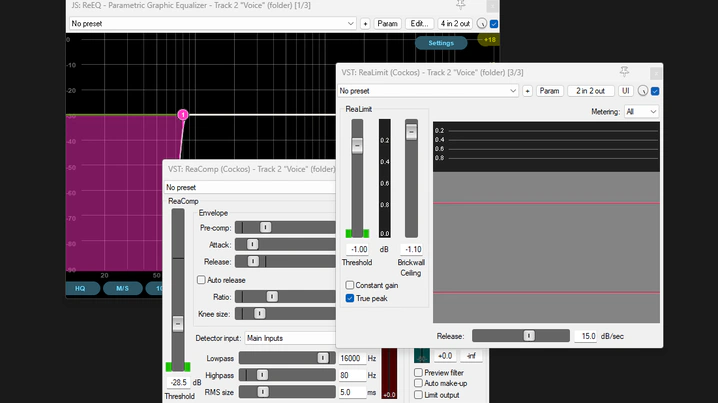Click Ratio slider in ReaComp

click(285, 297)
